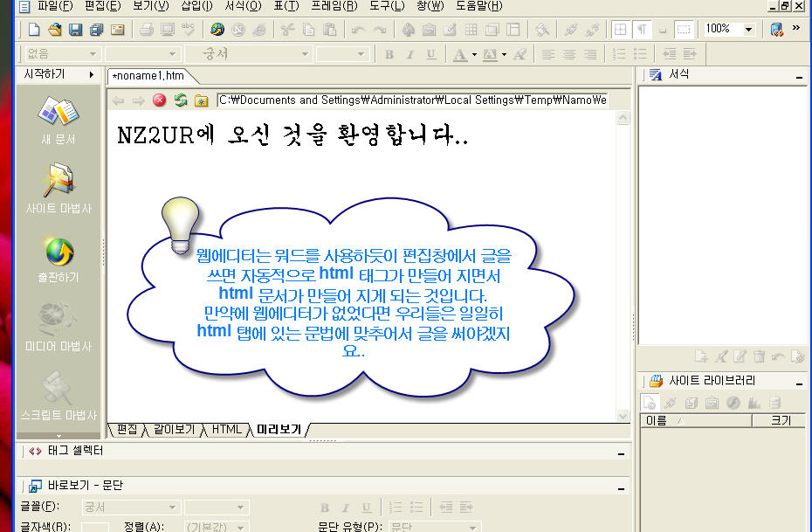Open the 삽입(I) menu
Viewport: 812px width, 532px height.
click(196, 6)
